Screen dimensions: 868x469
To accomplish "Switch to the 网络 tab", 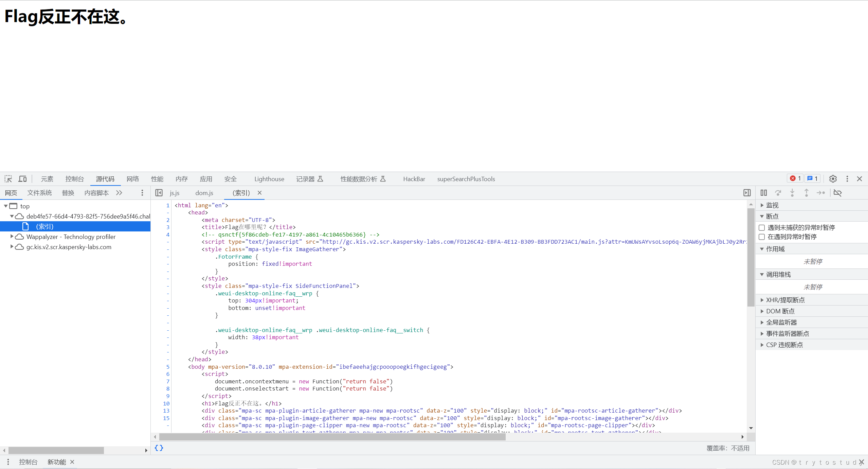I will pyautogui.click(x=133, y=179).
